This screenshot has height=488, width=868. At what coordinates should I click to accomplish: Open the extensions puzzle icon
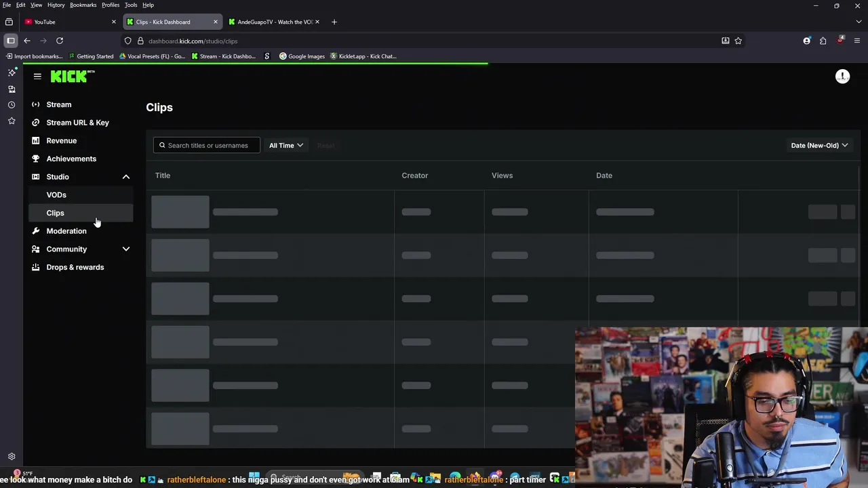point(823,41)
